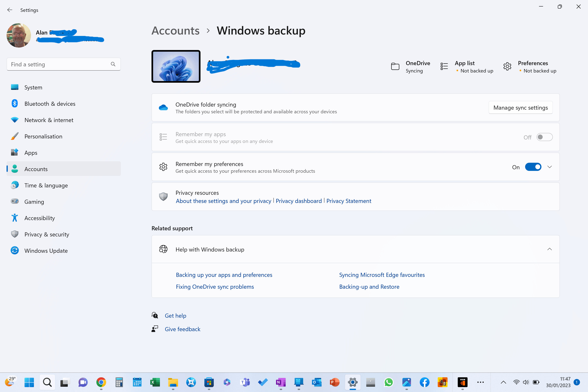Select Accounts in the navigation pane
This screenshot has width=588, height=392.
tap(36, 169)
